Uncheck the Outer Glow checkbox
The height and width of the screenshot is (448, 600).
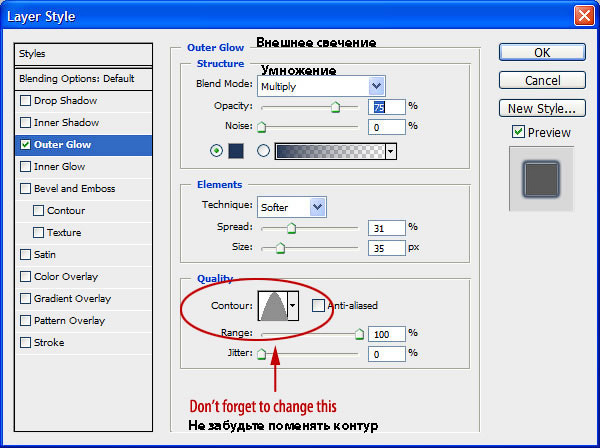click(25, 145)
